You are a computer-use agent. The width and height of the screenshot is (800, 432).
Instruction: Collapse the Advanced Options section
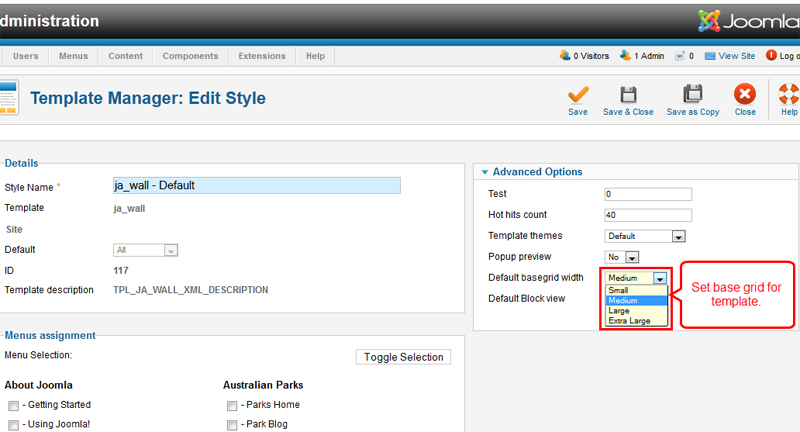pos(485,172)
